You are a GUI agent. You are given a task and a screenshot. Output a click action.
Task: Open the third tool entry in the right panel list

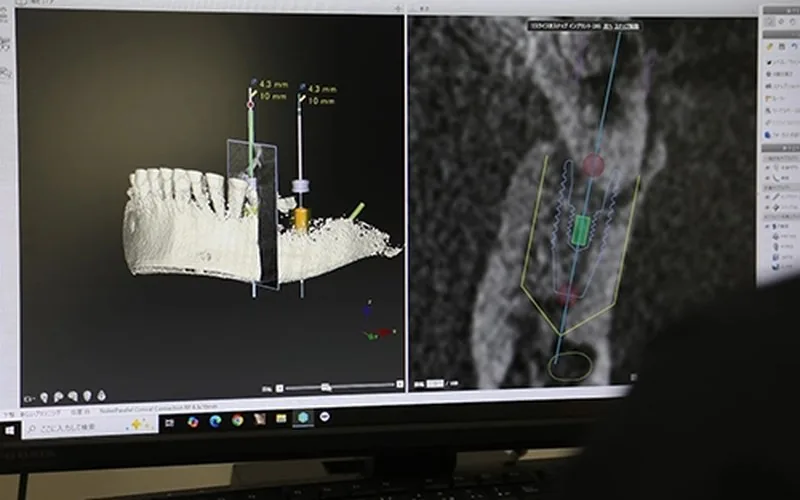coord(783,86)
